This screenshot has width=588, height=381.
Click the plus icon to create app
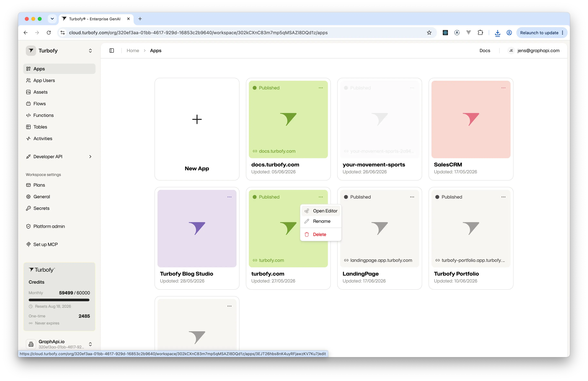pos(197,119)
